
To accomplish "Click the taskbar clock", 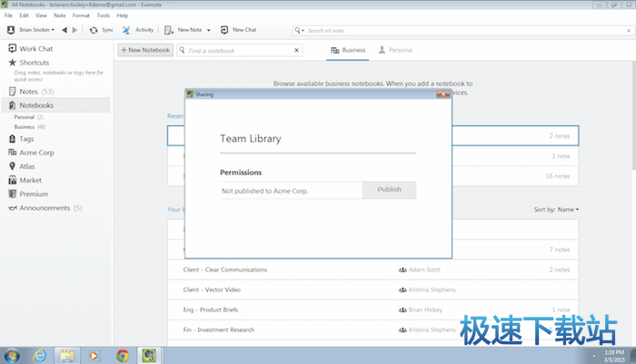I will pyautogui.click(x=614, y=356).
